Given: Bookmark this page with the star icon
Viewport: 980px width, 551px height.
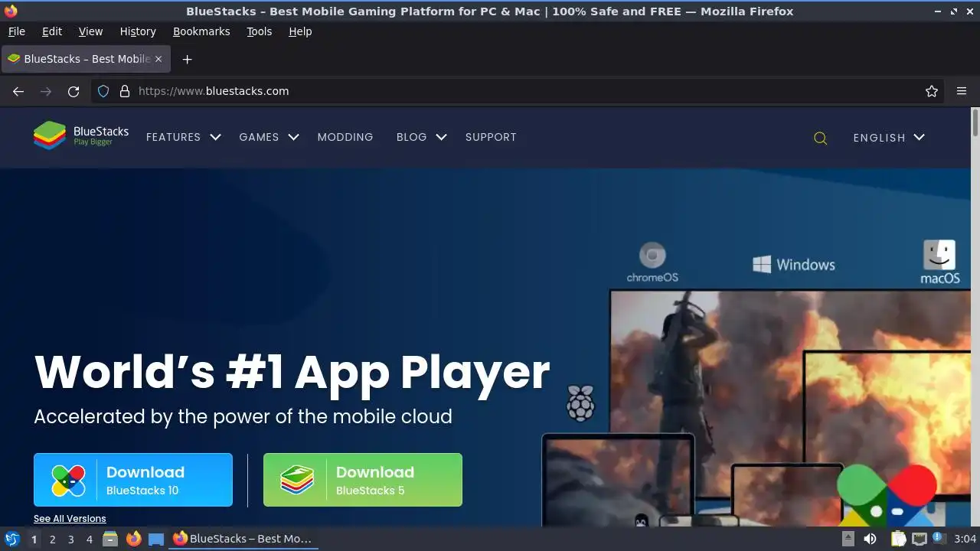Looking at the screenshot, I should pos(932,91).
